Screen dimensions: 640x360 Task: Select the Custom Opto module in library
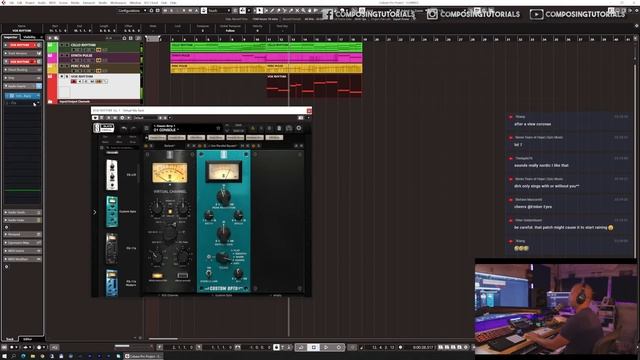point(112,211)
